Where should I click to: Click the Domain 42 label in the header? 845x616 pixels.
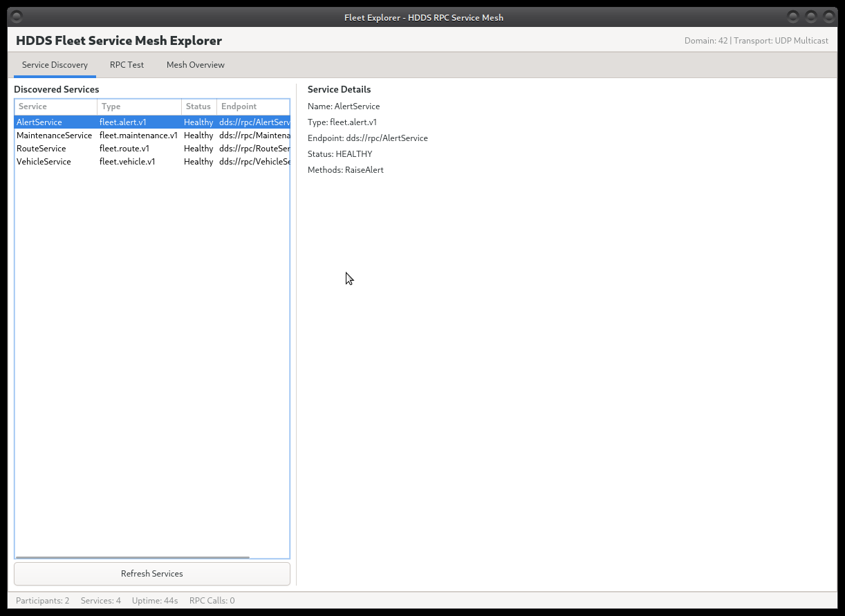point(706,40)
